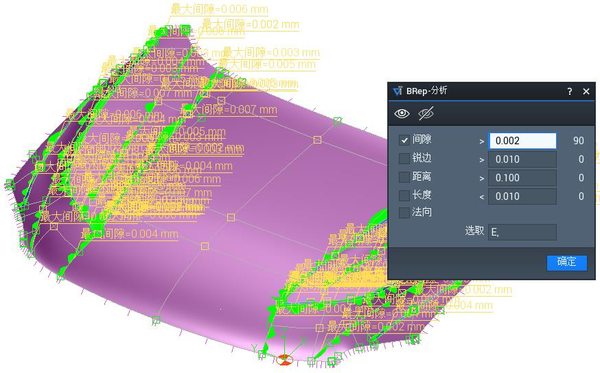This screenshot has height=373, width=600.
Task: Open the BRep dialog help question mark
Action: [569, 91]
